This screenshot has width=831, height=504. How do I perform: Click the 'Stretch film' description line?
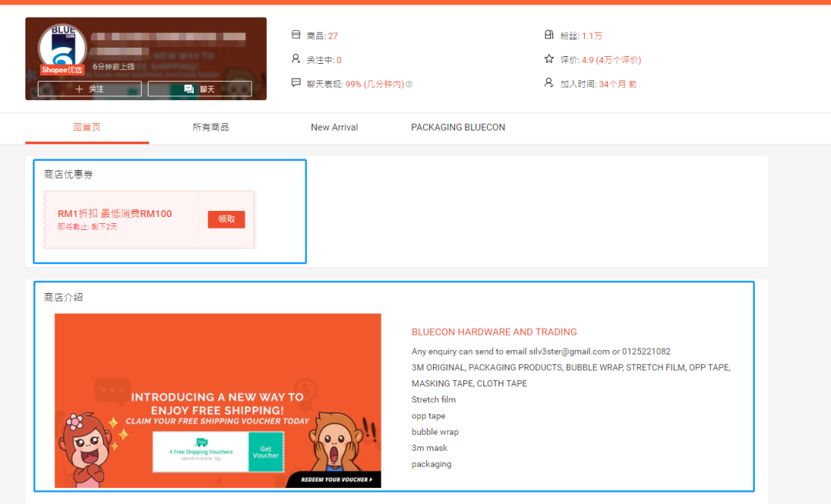tap(433, 399)
